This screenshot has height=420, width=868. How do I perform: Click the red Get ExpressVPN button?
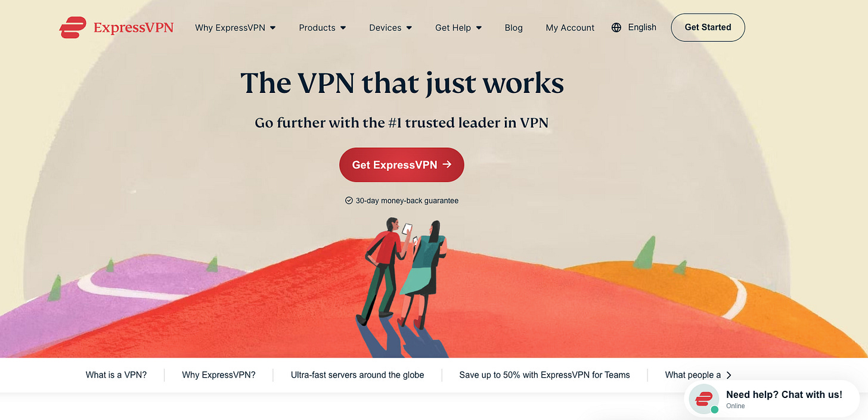[x=402, y=165]
